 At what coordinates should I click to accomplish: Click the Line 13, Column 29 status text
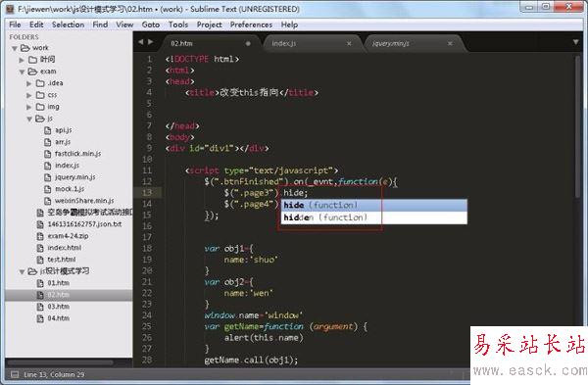coord(54,374)
